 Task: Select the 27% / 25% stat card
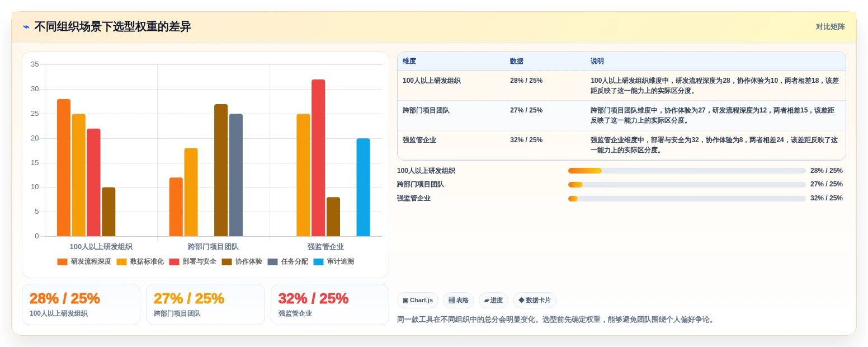pyautogui.click(x=205, y=304)
